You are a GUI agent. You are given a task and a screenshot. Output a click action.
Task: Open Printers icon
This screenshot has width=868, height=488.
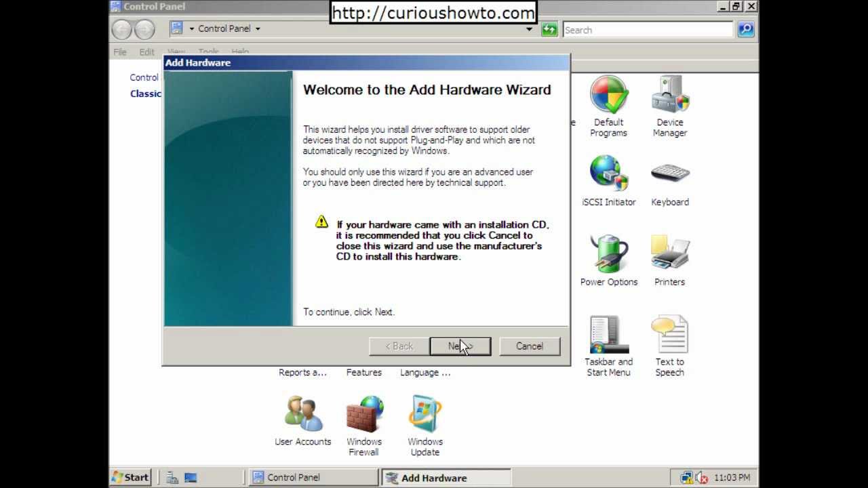point(670,254)
